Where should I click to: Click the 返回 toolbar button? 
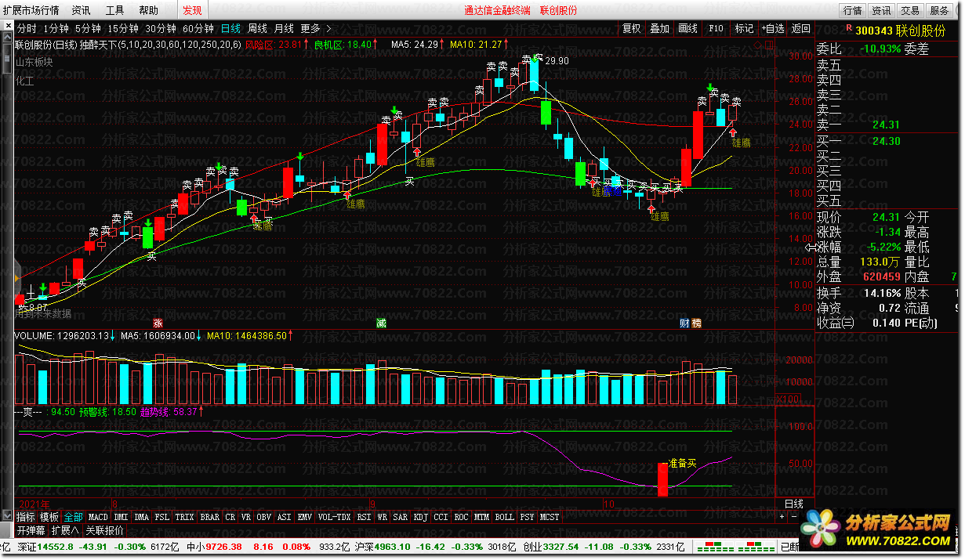point(800,28)
